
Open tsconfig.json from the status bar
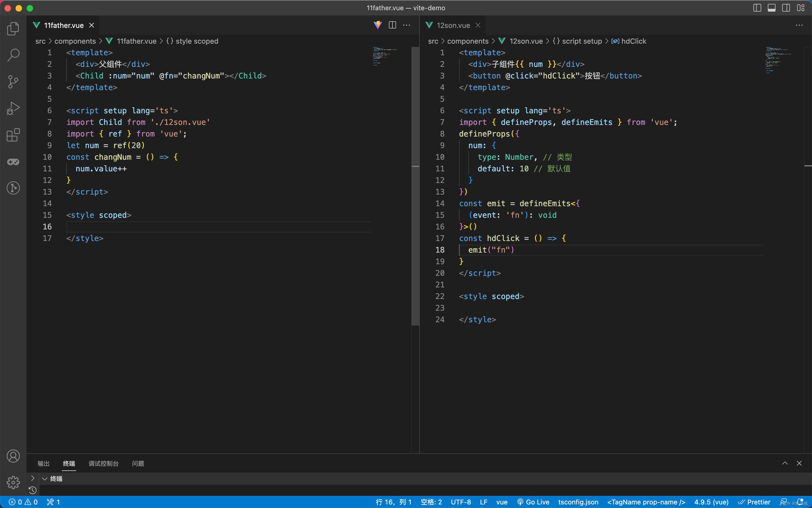[x=578, y=502]
